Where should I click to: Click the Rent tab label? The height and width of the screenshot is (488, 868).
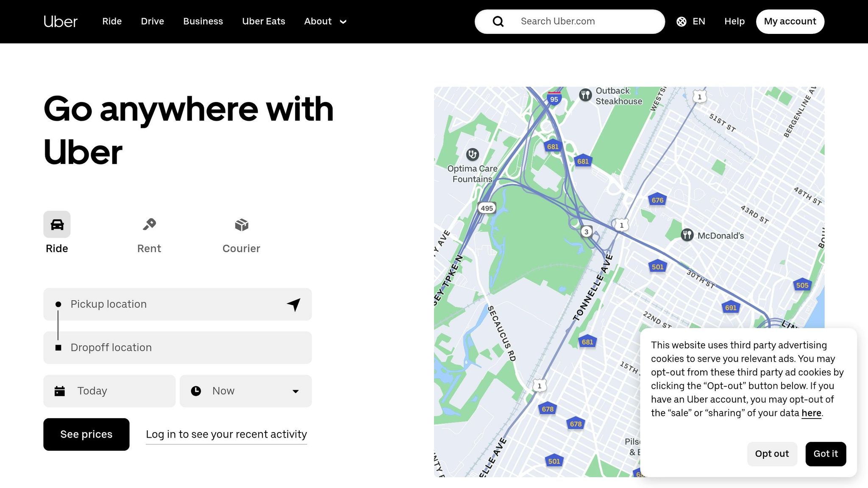tap(149, 249)
